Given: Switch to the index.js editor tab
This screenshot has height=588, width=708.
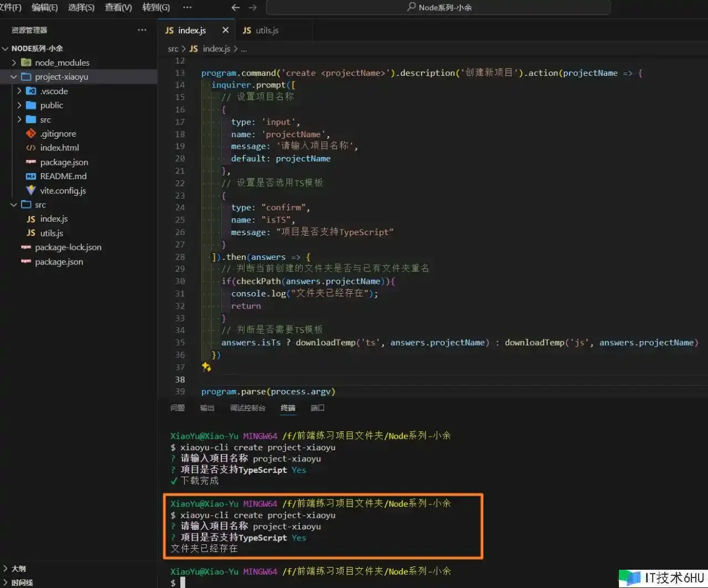Looking at the screenshot, I should [x=192, y=30].
